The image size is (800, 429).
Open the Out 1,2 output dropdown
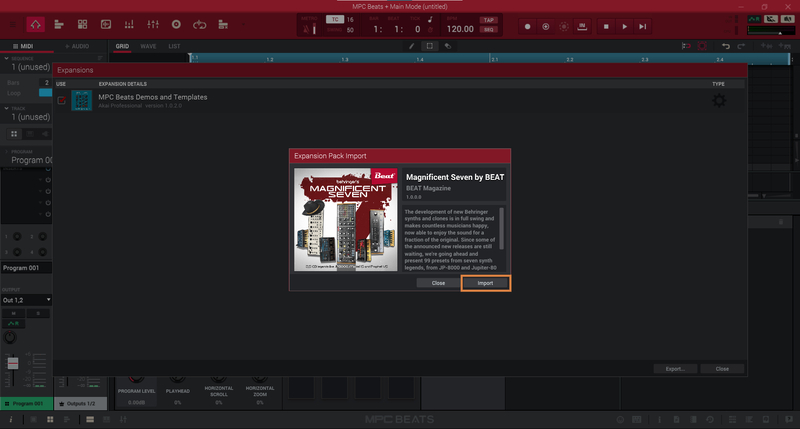click(x=27, y=300)
